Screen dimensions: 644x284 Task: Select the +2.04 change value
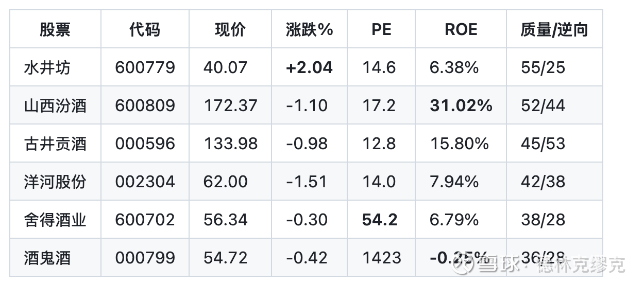coord(309,67)
